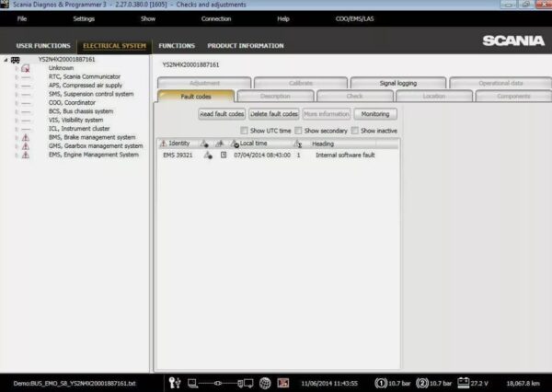Click the globe icon in the status bar
The width and height of the screenshot is (552, 392).
pyautogui.click(x=265, y=382)
